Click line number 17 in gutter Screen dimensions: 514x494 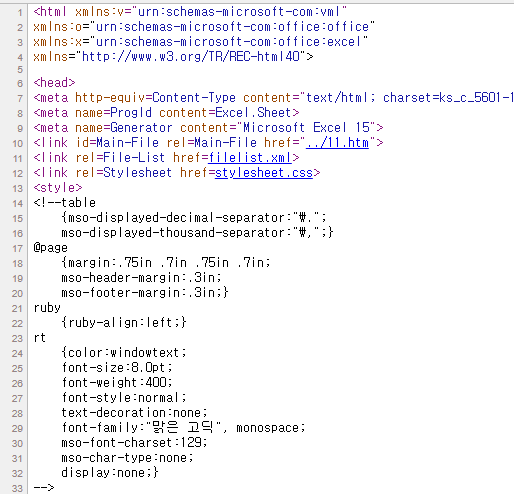[x=18, y=249]
